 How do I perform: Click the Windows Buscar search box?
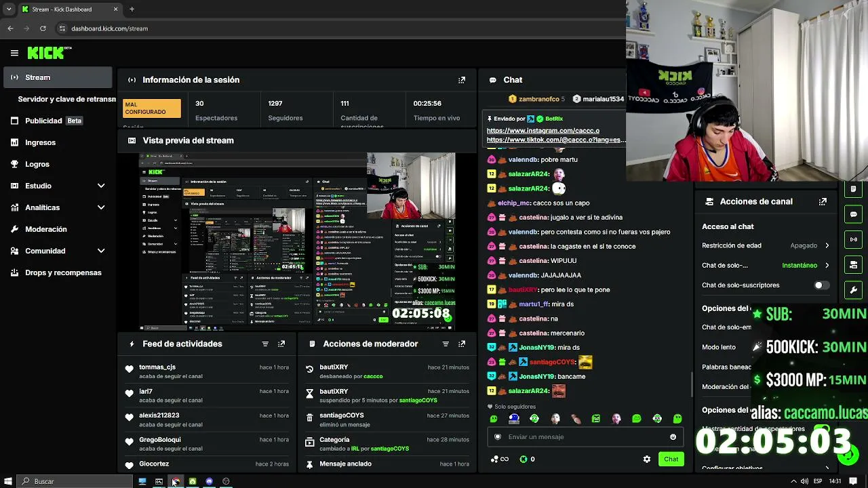pos(75,481)
